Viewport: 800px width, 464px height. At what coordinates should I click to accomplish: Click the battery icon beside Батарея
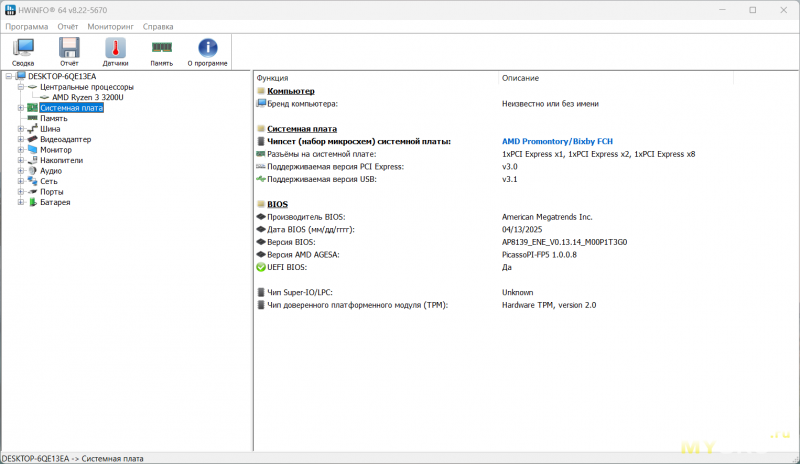coord(33,202)
